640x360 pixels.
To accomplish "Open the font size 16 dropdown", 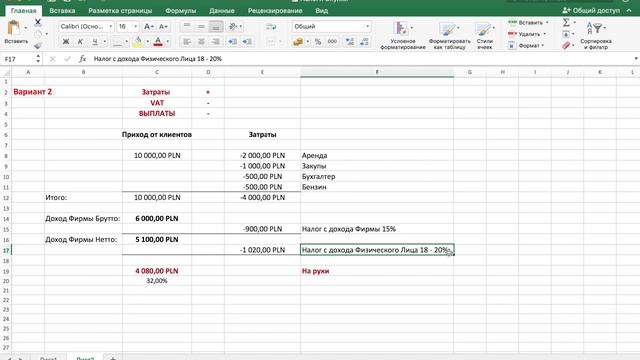I will tap(136, 27).
